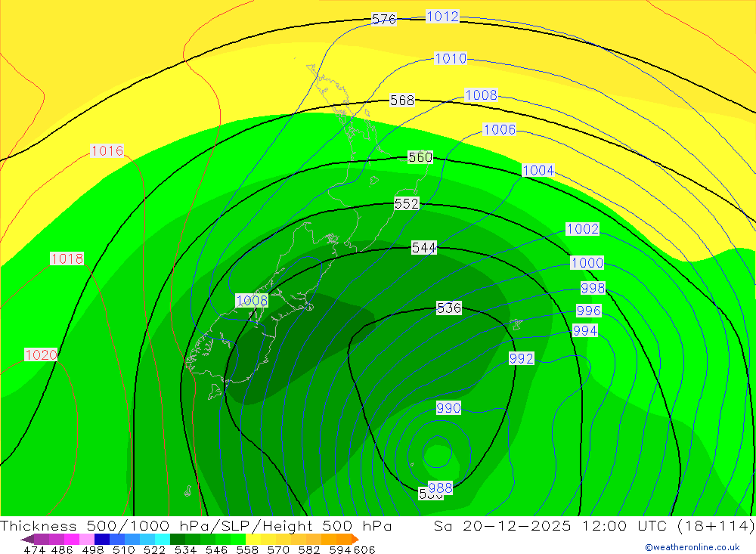The image size is (756, 554).
Task: Select the 560 height contour label
Action: pos(420,157)
